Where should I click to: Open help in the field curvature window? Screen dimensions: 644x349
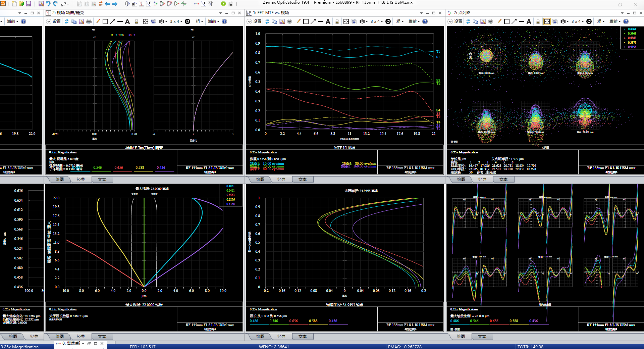(x=224, y=21)
